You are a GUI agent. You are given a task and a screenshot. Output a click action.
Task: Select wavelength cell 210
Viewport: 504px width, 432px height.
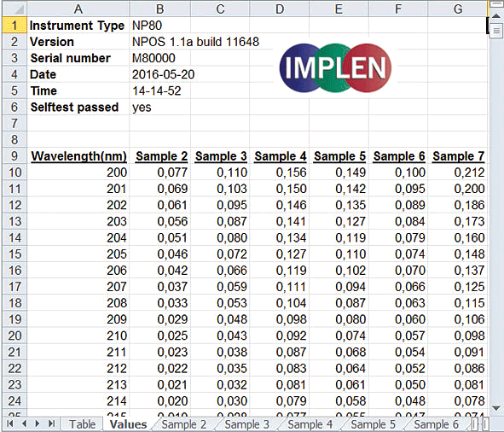(78, 336)
